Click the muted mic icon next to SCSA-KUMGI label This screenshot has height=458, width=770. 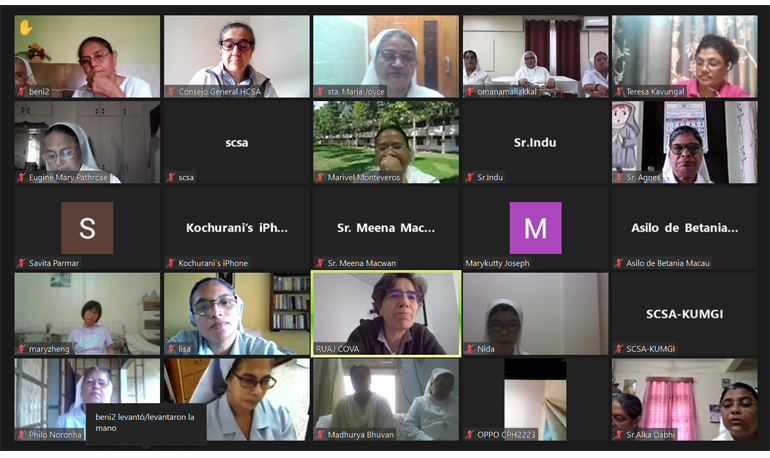(619, 349)
